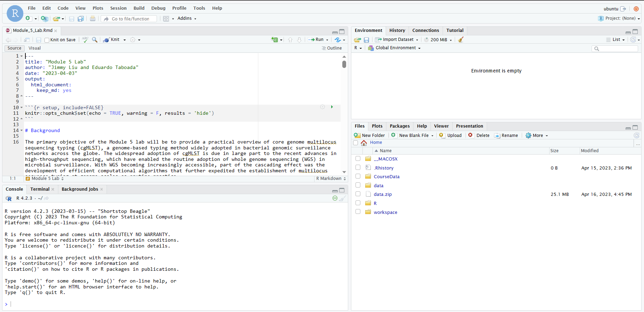Screen dimensions: 644x312
Task: Click the Upload button in Files
Action: tap(450, 136)
